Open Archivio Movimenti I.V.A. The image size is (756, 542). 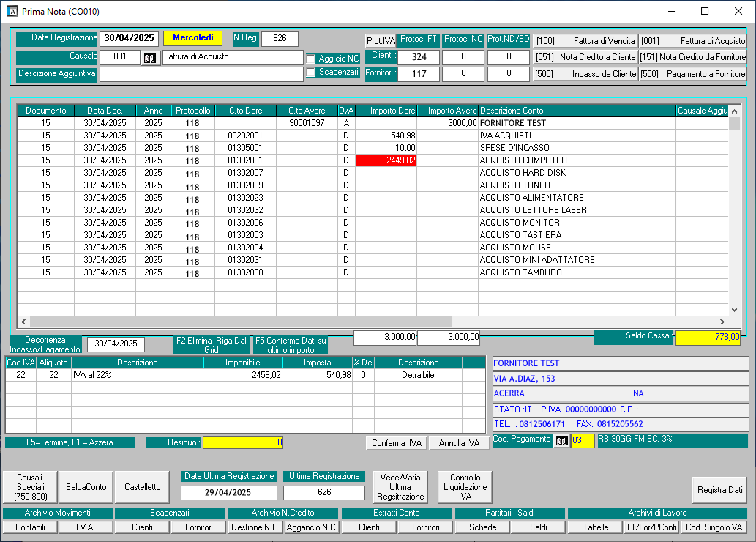(86, 527)
